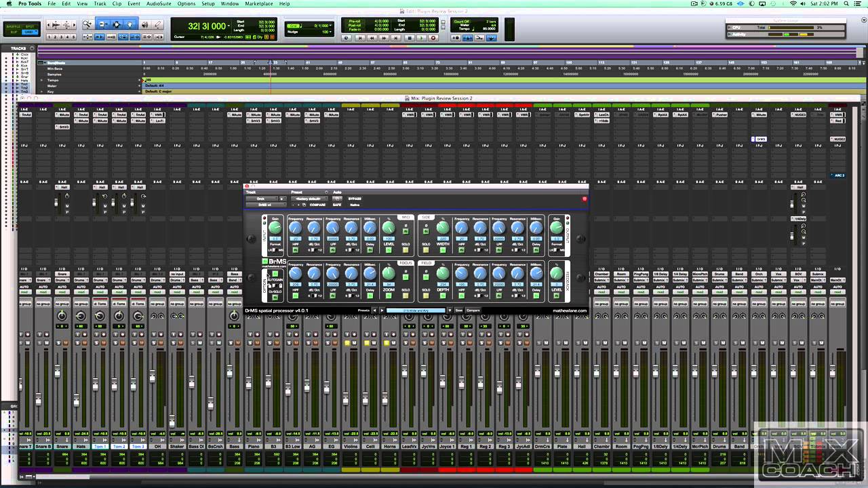Click the Wi-Fi icon in the macOS menu bar
Screen dimensions: 868x488
(793, 3)
